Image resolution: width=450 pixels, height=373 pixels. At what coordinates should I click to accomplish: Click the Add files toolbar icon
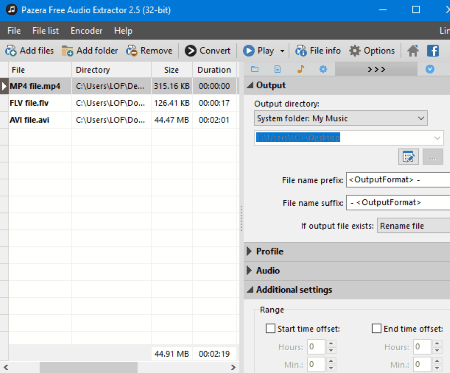11,51
